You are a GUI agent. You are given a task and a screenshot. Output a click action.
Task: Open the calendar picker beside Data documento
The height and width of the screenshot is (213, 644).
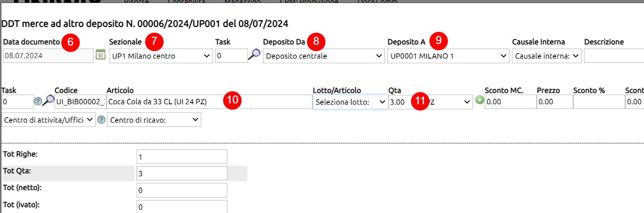tap(100, 55)
